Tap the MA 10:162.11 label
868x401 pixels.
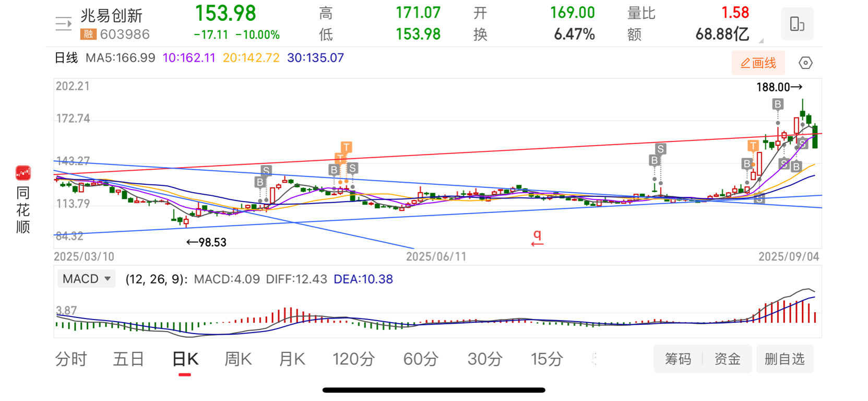pos(189,58)
